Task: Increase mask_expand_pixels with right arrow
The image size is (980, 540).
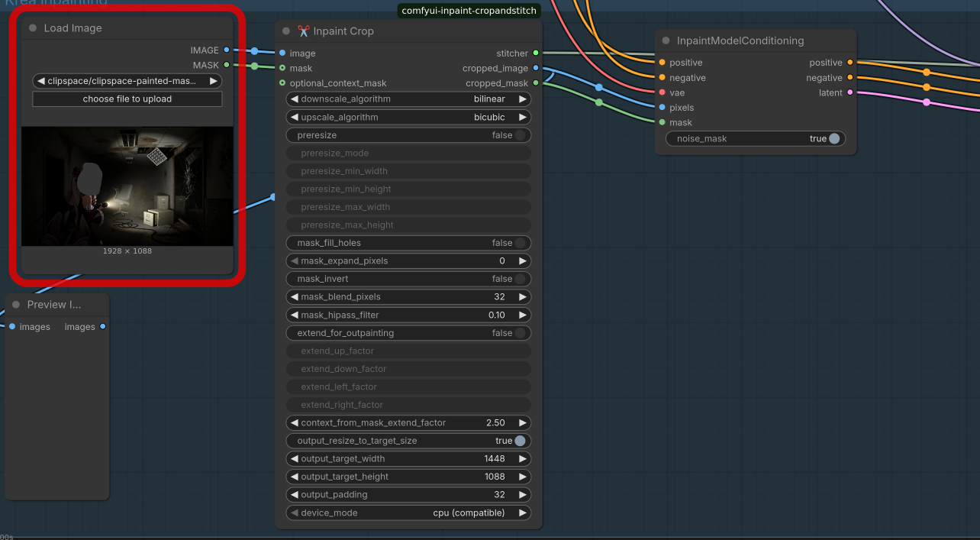Action: pos(523,261)
